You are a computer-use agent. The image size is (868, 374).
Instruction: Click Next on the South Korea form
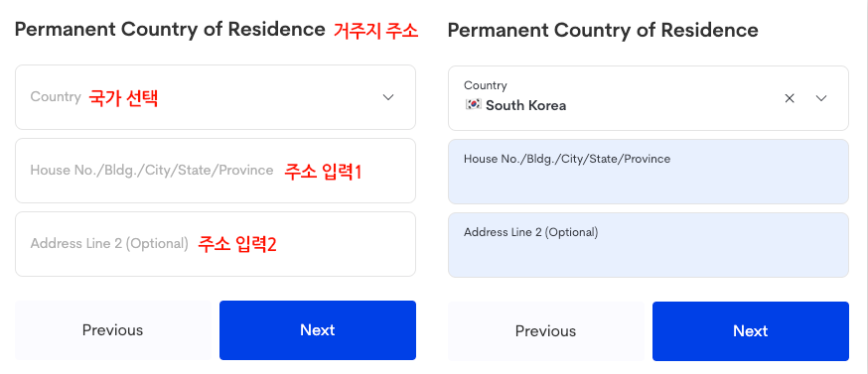tap(751, 331)
